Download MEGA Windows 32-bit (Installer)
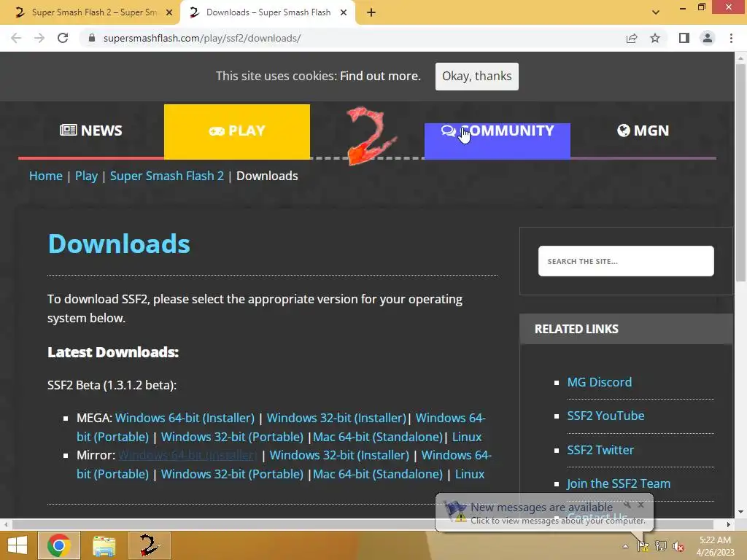This screenshot has width=747, height=560. click(336, 418)
